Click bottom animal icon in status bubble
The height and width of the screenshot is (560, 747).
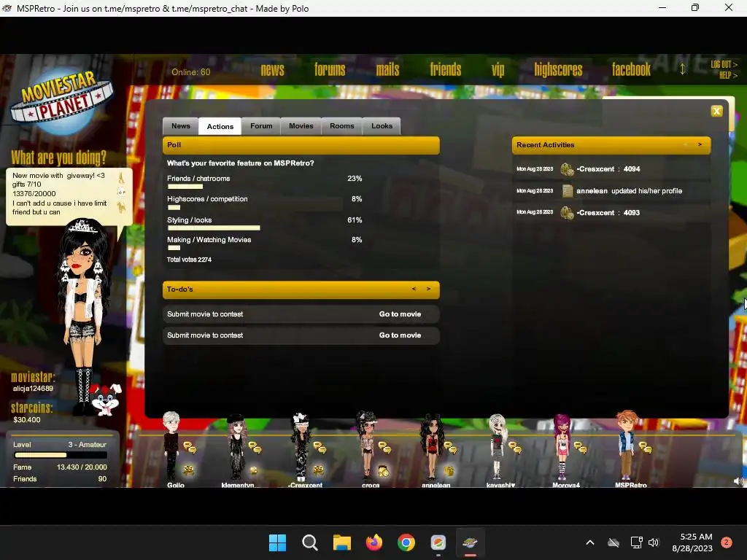click(x=122, y=206)
